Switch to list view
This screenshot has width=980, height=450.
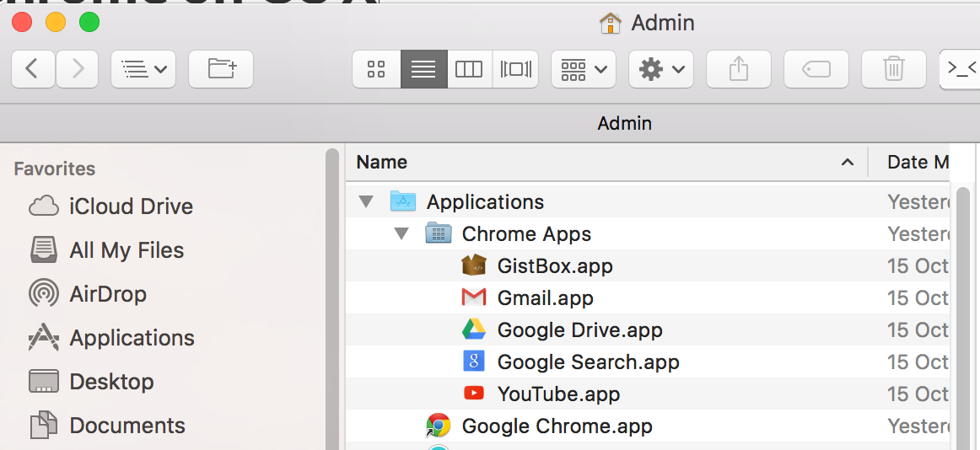[423, 68]
